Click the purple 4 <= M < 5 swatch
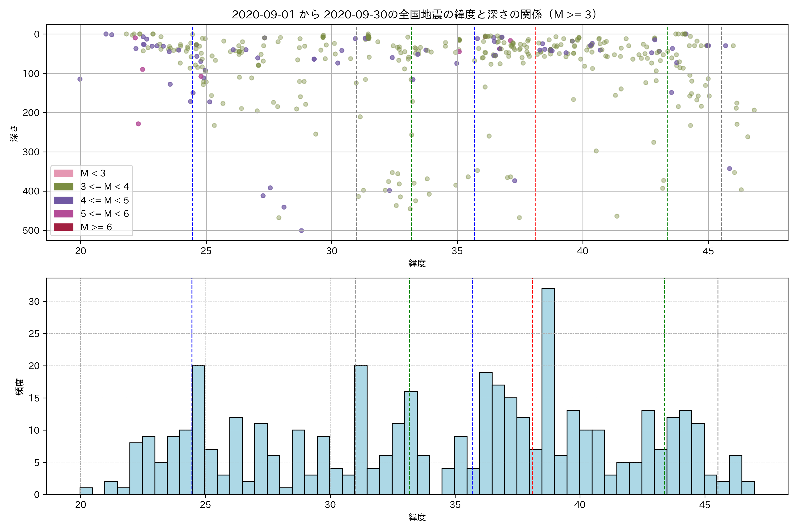 pyautogui.click(x=63, y=200)
